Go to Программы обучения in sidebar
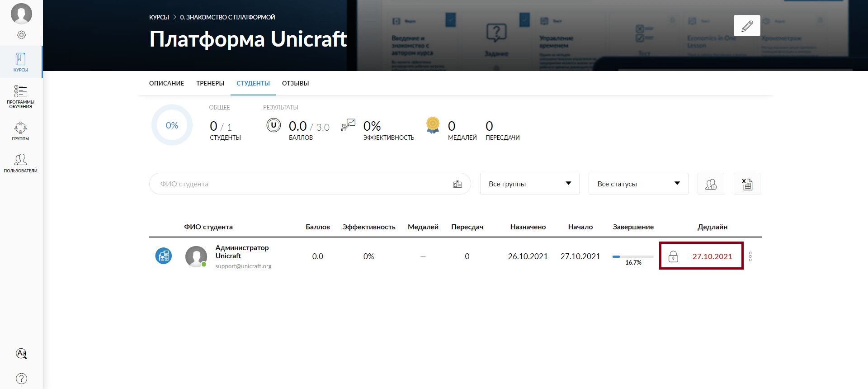This screenshot has height=389, width=868. 21,96
